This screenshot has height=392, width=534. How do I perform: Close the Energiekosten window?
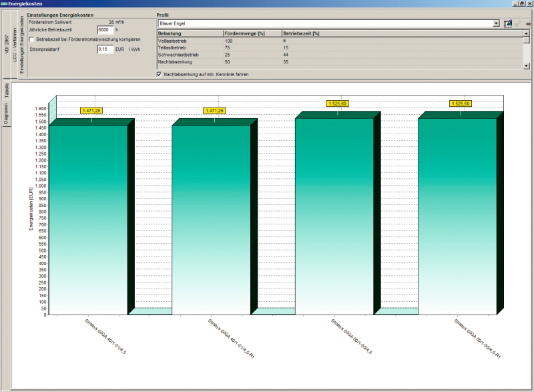529,3
